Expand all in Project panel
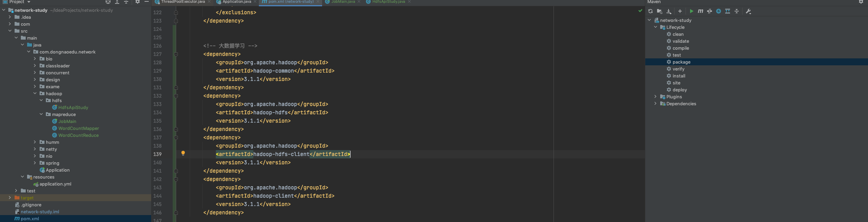Screen dimensions: 868x222 coord(117,2)
